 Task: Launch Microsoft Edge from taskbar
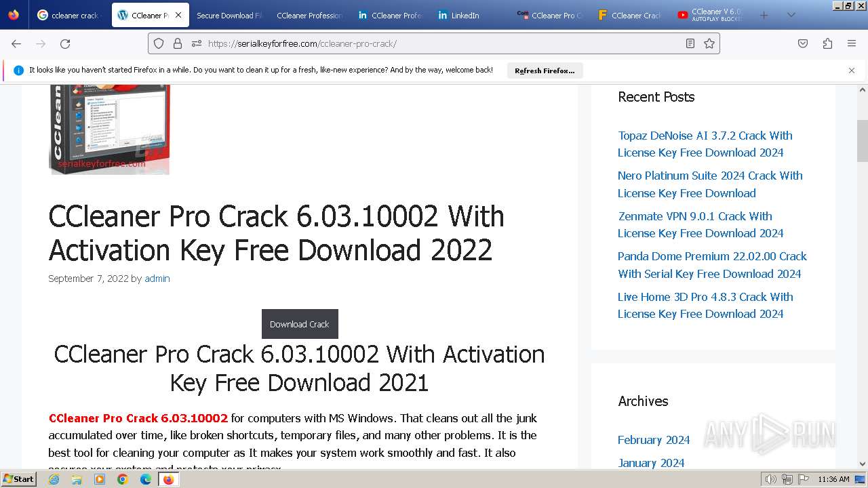click(x=146, y=479)
